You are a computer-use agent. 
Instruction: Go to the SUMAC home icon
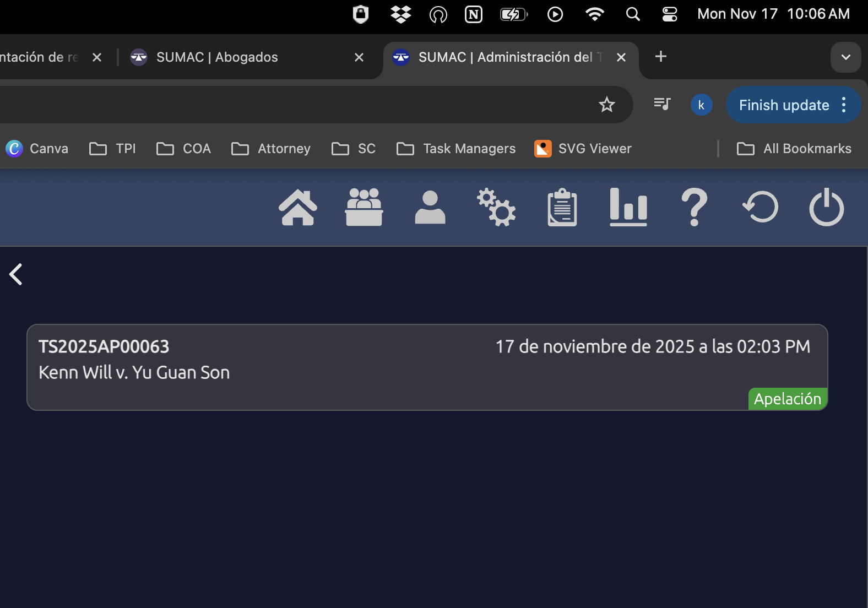[x=298, y=208]
